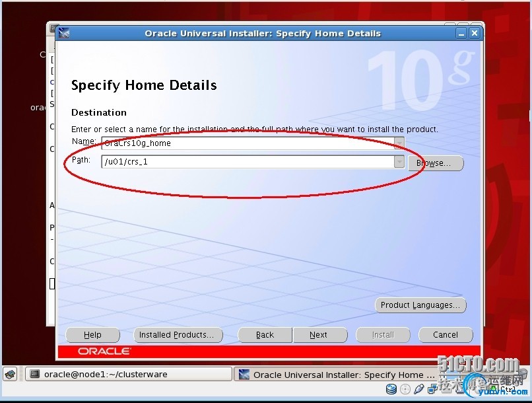Click the VirtualBox optical disc status icon
The image size is (532, 403).
405,389
